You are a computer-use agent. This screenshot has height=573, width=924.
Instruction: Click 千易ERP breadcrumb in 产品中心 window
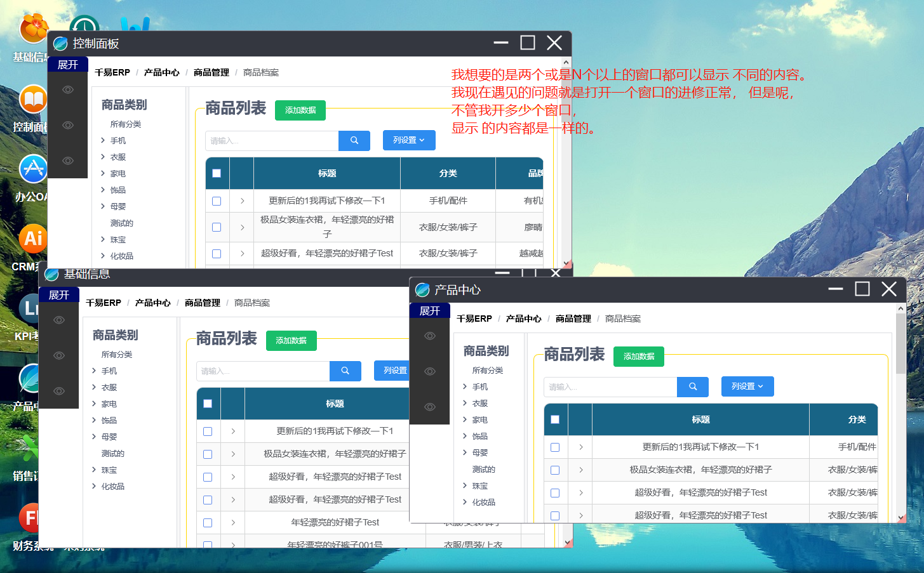[x=474, y=319]
